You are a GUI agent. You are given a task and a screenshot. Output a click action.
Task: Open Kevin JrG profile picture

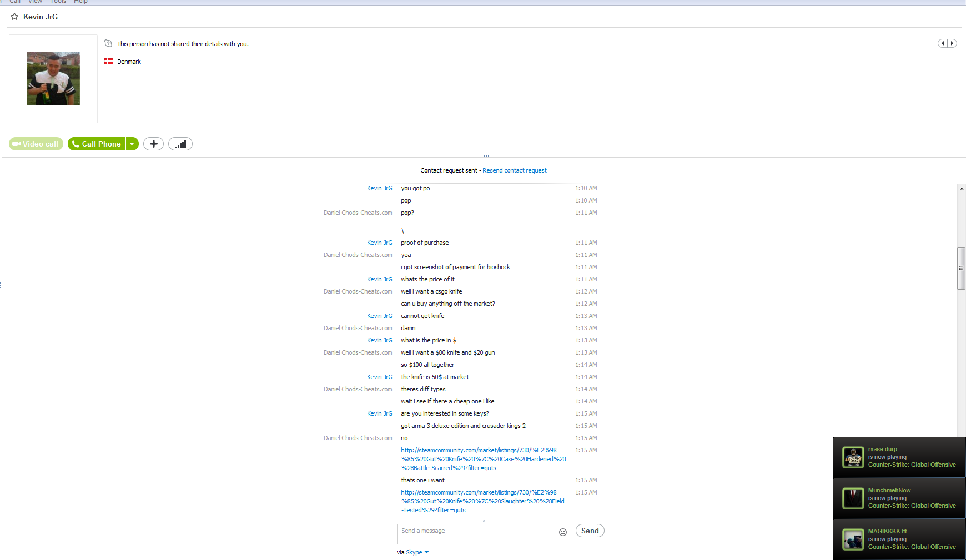coord(53,79)
